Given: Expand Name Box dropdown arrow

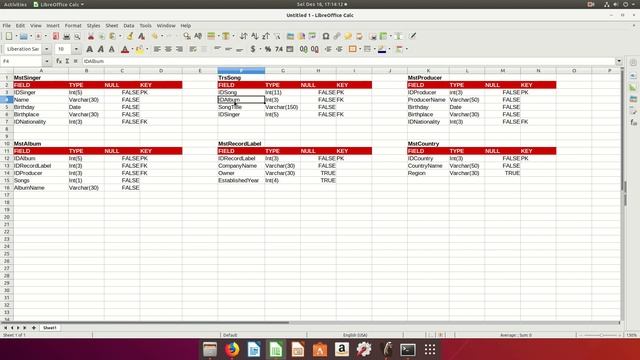Looking at the screenshot, I should pos(47,61).
